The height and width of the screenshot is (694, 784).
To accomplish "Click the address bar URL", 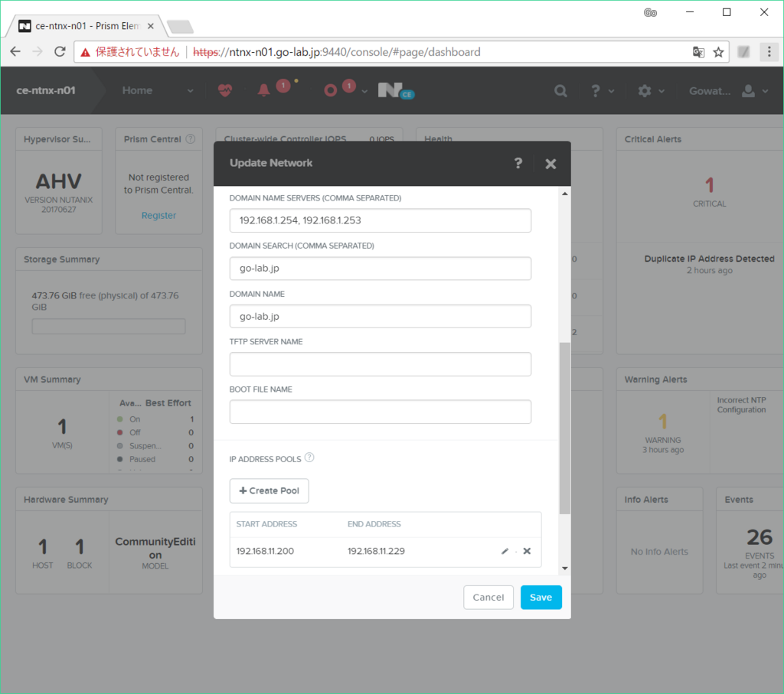I will [337, 52].
